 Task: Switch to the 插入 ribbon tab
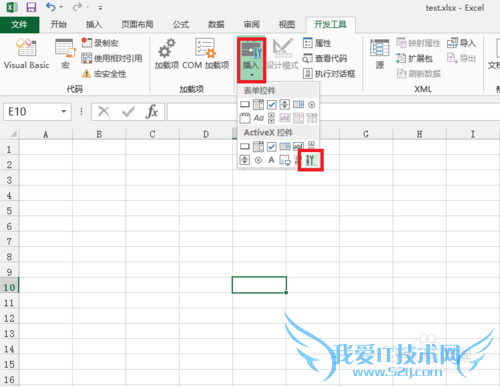click(94, 24)
